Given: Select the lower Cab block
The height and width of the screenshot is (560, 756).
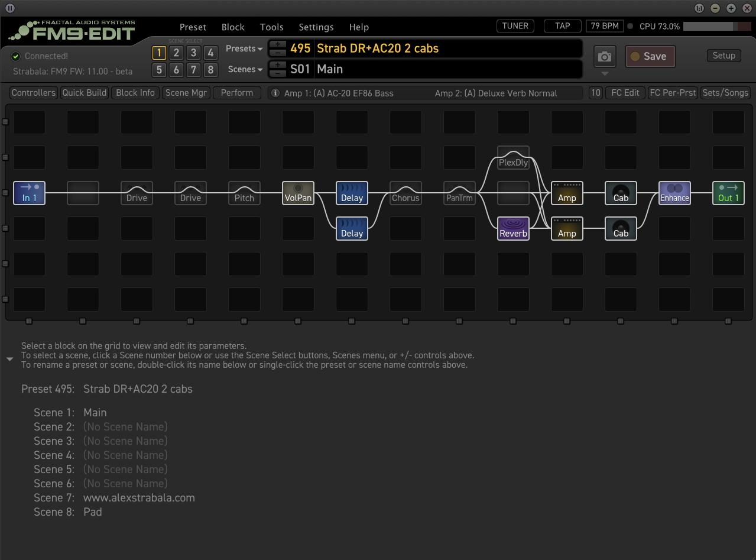Looking at the screenshot, I should (621, 228).
